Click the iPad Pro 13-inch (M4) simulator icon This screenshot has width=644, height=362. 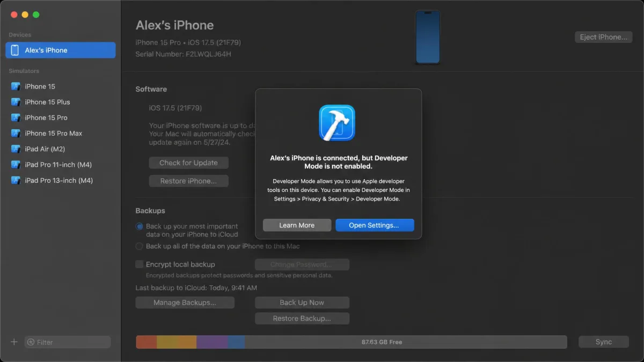coord(16,180)
